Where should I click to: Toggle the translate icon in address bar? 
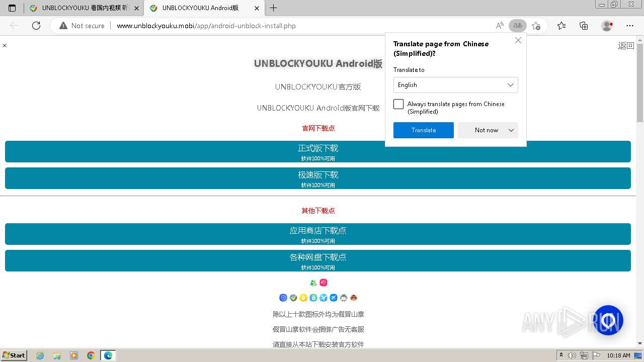(x=518, y=26)
